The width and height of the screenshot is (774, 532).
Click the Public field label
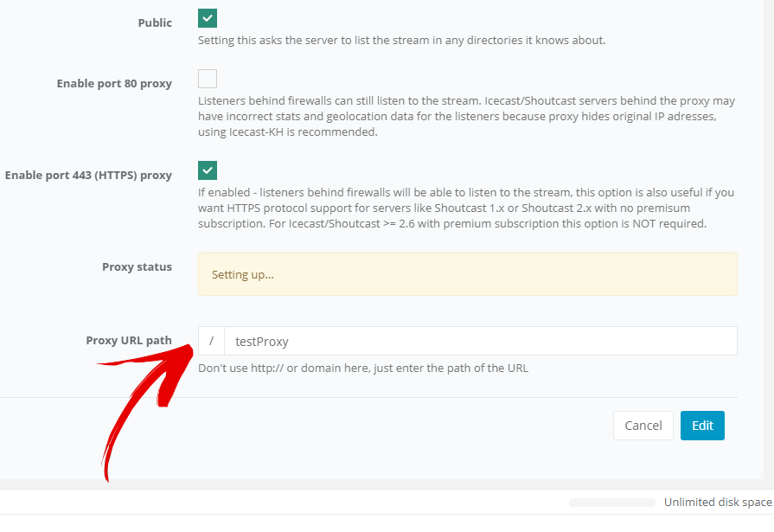(155, 22)
